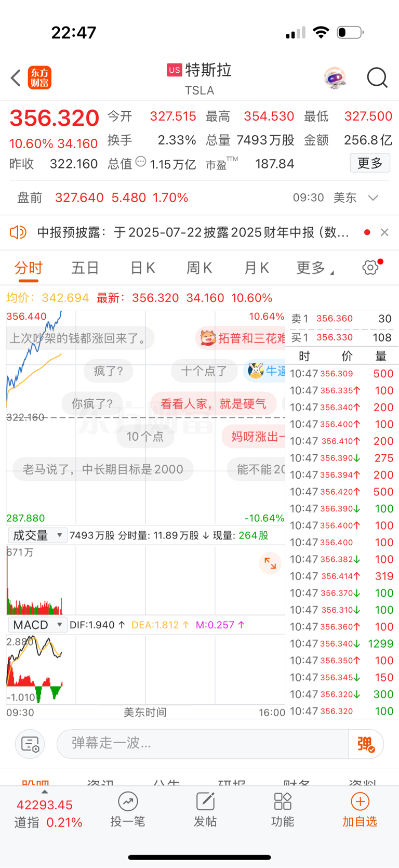The image size is (399, 868).
Task: Tap the volume bar chart
Action: [x=145, y=580]
